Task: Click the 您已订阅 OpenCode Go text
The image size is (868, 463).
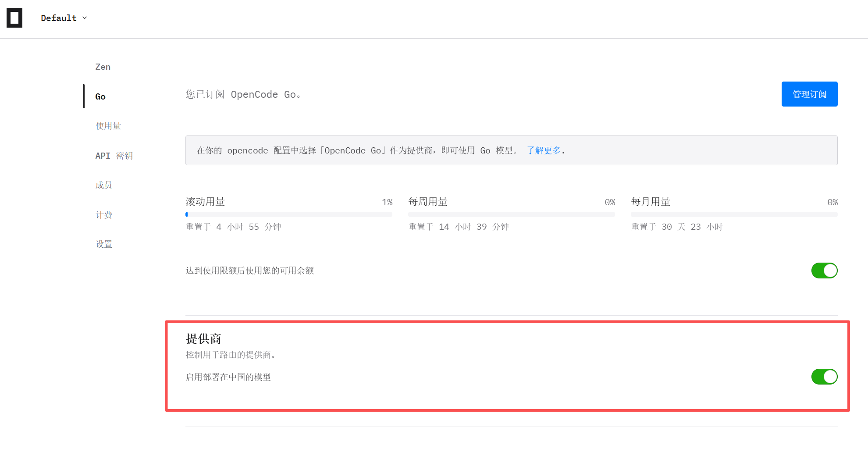Action: click(x=243, y=94)
